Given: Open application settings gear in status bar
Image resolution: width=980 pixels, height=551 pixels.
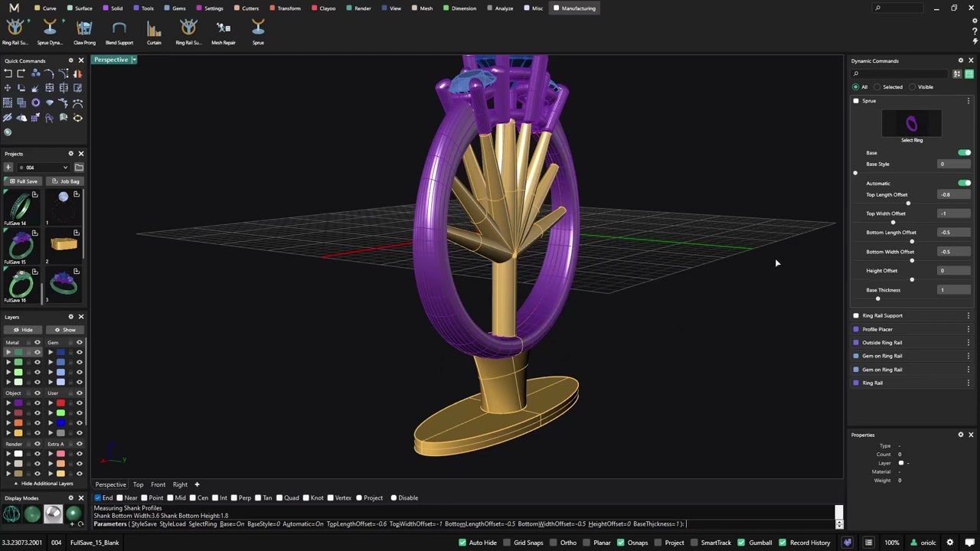Looking at the screenshot, I should (949, 543).
